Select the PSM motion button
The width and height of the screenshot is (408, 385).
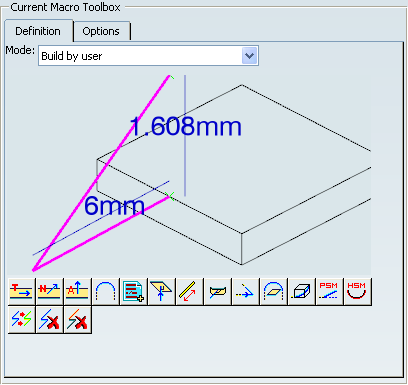click(x=330, y=292)
